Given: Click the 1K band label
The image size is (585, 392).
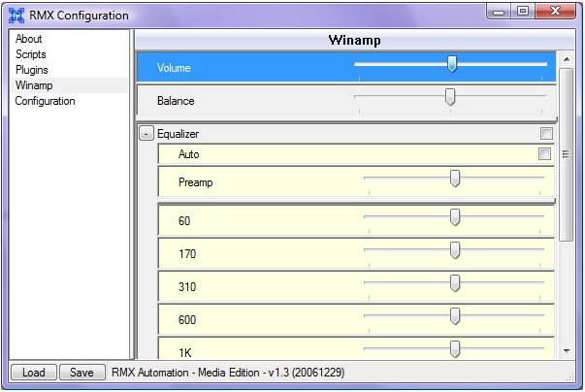Looking at the screenshot, I should 185,352.
